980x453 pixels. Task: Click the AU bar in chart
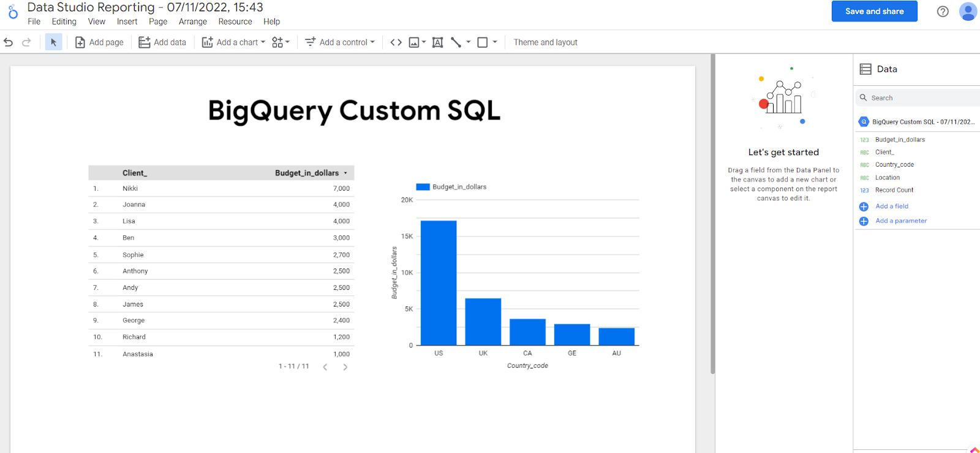(x=617, y=337)
